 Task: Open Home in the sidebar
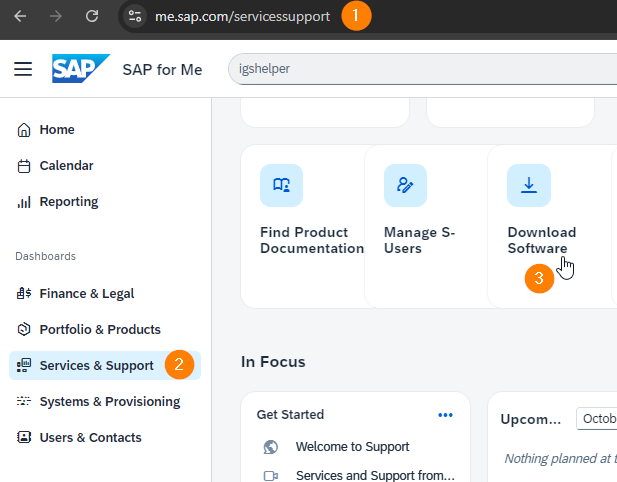coord(57,129)
